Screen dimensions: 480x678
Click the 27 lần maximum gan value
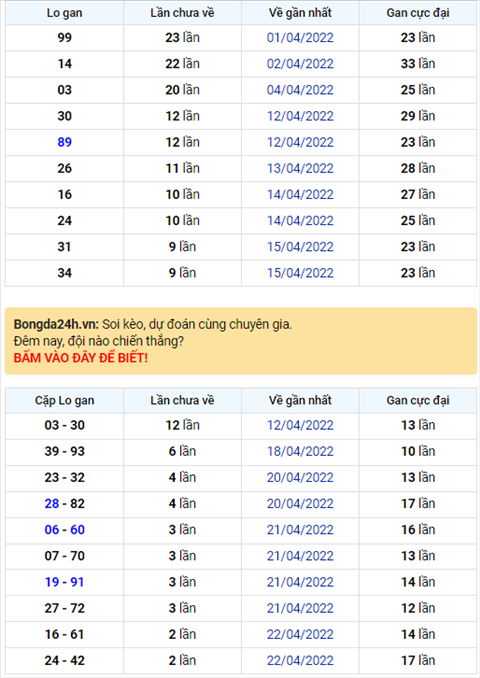coord(418,195)
